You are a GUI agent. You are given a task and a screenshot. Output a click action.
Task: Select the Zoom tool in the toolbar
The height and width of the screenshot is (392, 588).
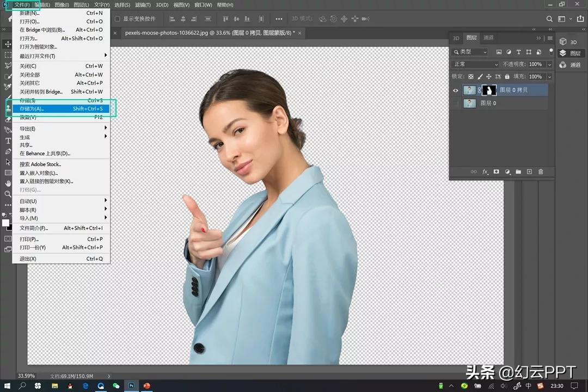pyautogui.click(x=8, y=194)
